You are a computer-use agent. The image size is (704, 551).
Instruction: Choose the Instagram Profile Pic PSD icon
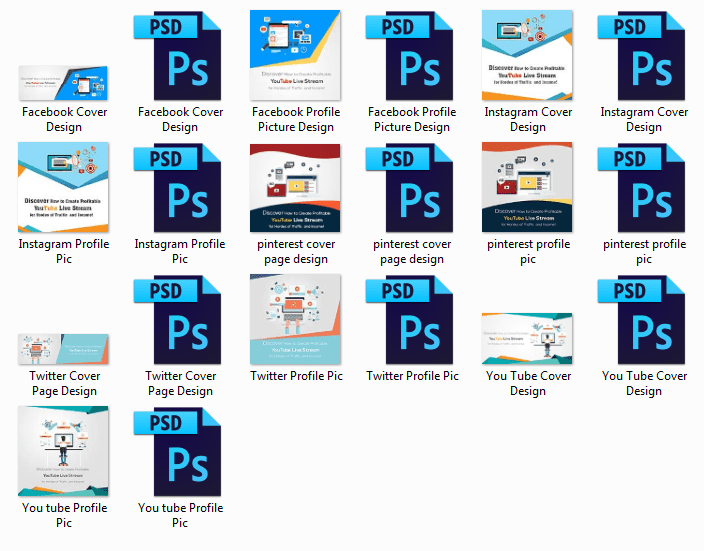[x=180, y=188]
